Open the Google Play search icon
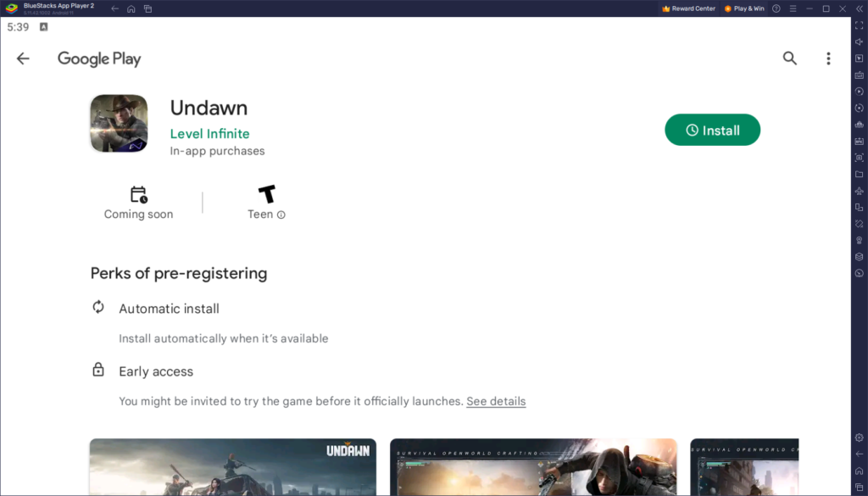This screenshot has height=496, width=868. pos(789,59)
